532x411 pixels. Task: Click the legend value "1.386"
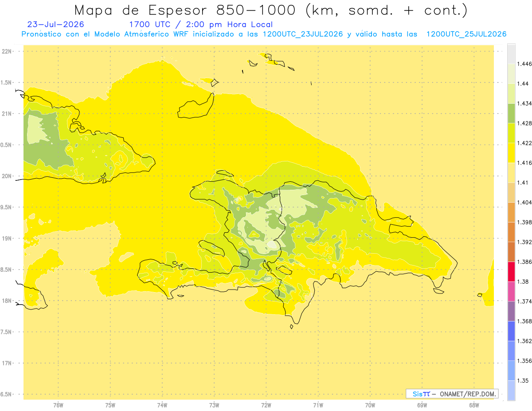pos(524,262)
